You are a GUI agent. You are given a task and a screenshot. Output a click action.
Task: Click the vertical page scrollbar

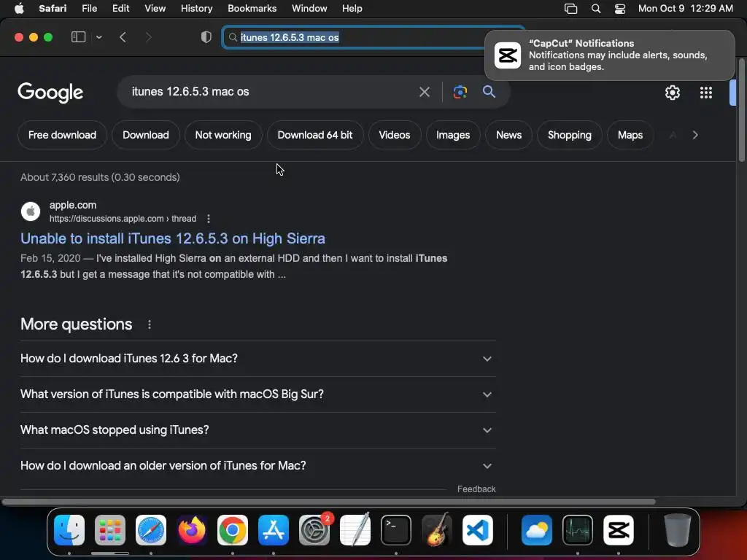(x=741, y=111)
